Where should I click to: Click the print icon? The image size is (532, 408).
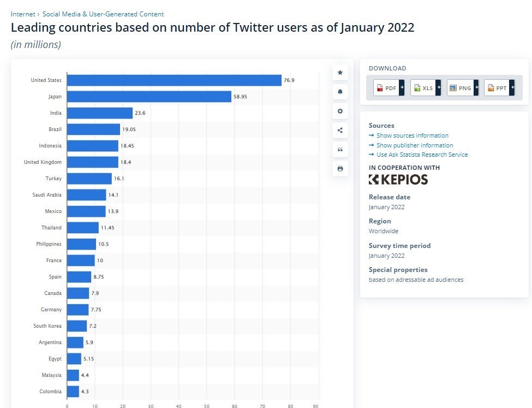[340, 169]
